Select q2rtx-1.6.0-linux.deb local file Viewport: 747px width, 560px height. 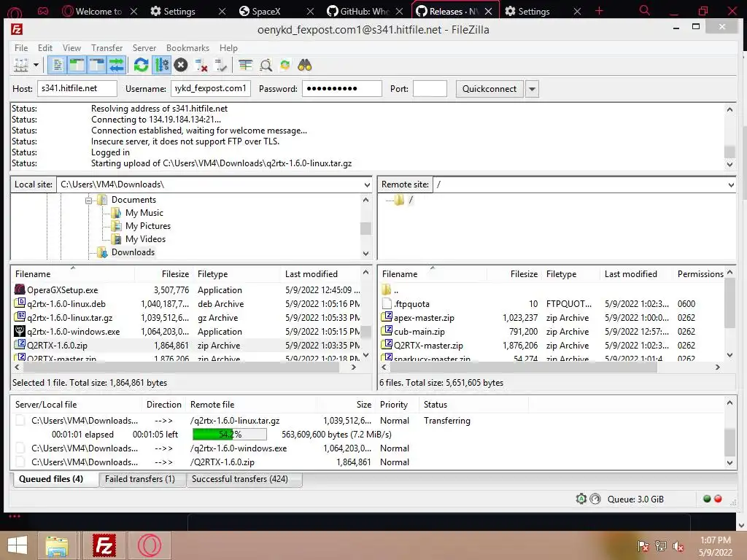click(66, 304)
